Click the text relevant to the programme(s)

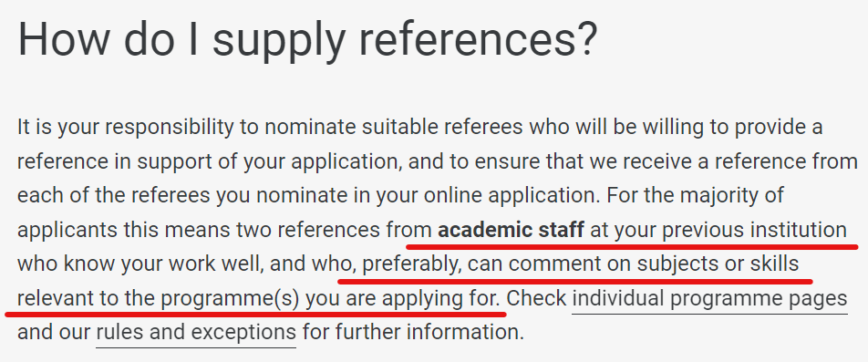point(159,299)
